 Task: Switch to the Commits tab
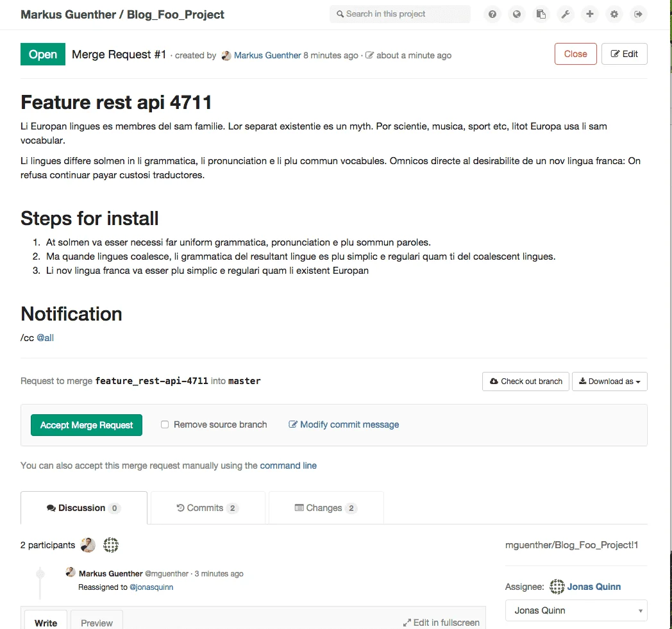click(208, 508)
